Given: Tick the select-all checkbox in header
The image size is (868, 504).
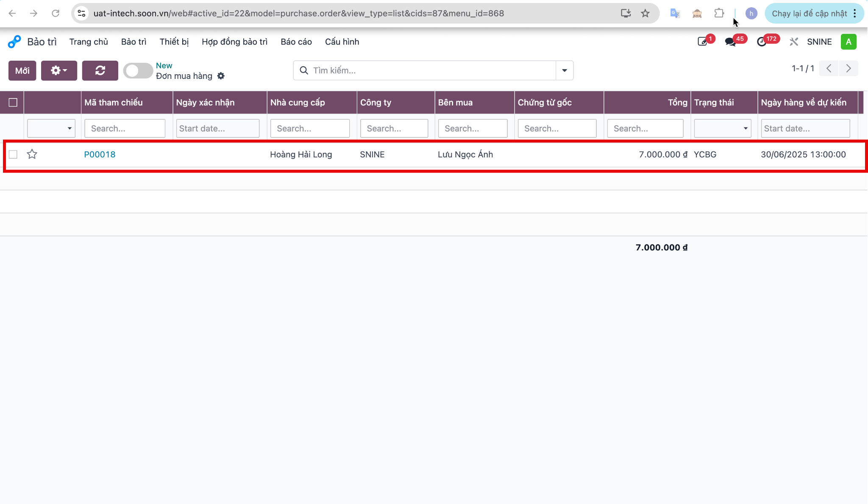Looking at the screenshot, I should click(13, 102).
